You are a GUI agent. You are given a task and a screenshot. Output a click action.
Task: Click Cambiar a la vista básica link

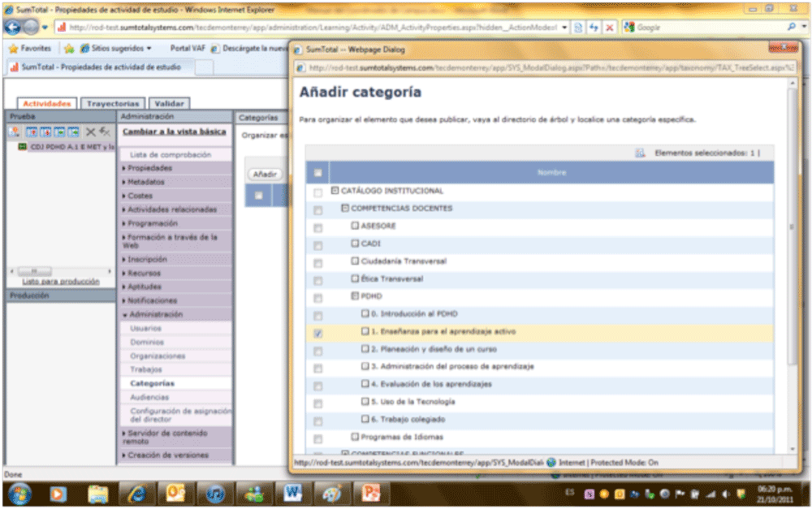tap(175, 132)
